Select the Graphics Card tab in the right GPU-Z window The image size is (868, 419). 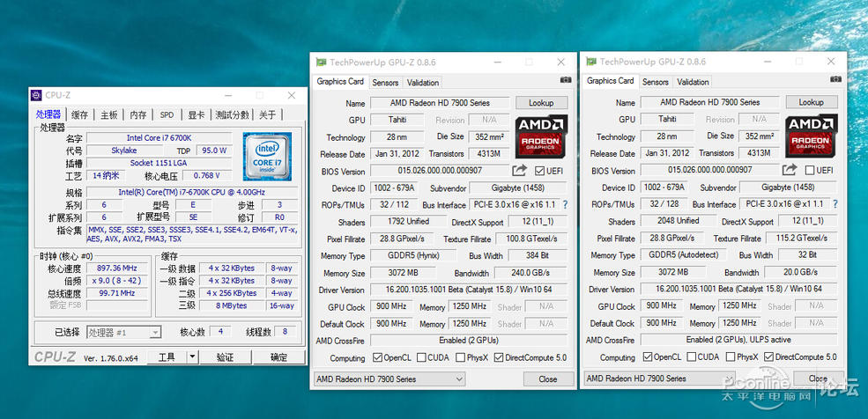610,81
